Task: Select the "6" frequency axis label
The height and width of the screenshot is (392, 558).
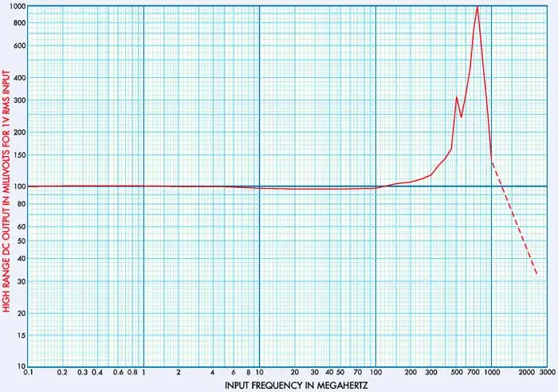Action: pos(234,372)
